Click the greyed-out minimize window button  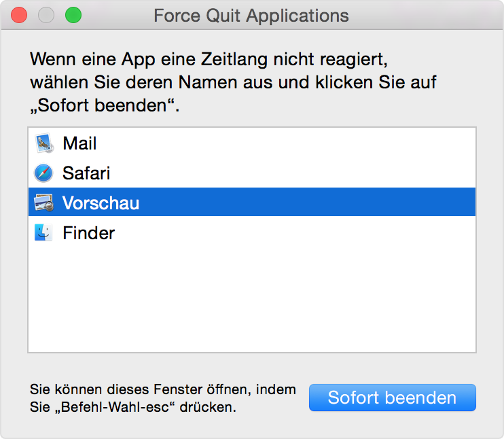click(x=46, y=15)
